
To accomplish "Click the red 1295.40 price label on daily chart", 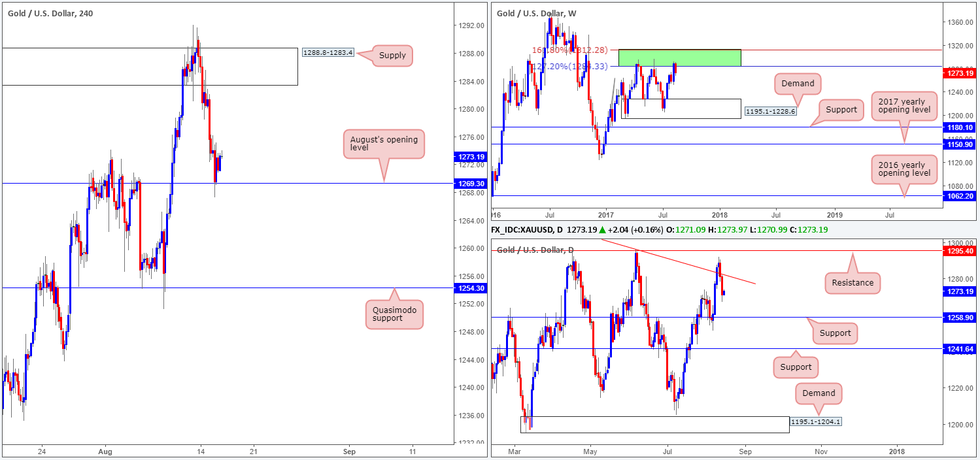I will click(x=960, y=250).
